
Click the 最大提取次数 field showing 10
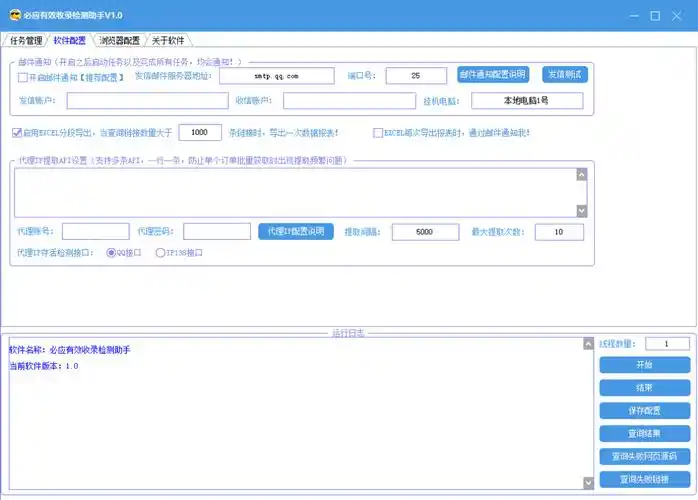[x=559, y=232]
